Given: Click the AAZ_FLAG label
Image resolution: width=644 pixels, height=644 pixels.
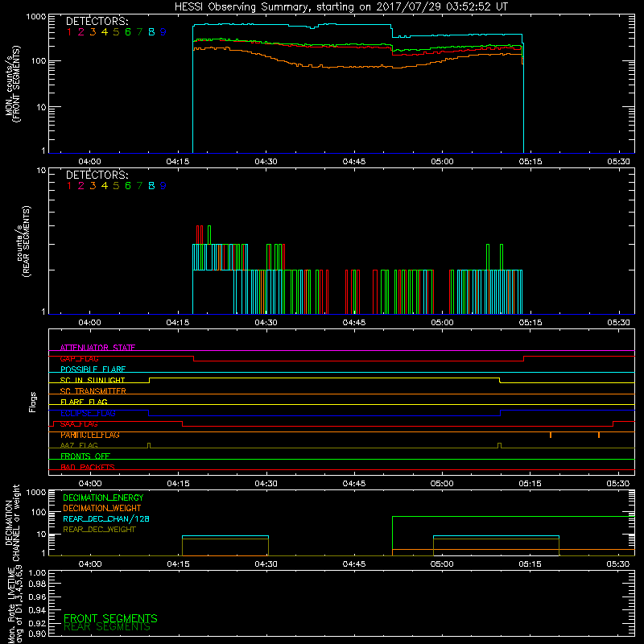Looking at the screenshot, I should (x=79, y=446).
